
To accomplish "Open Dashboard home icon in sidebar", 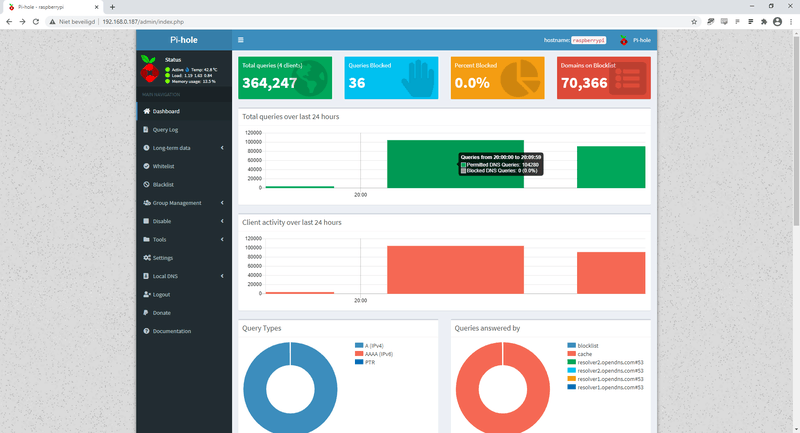I will [146, 111].
